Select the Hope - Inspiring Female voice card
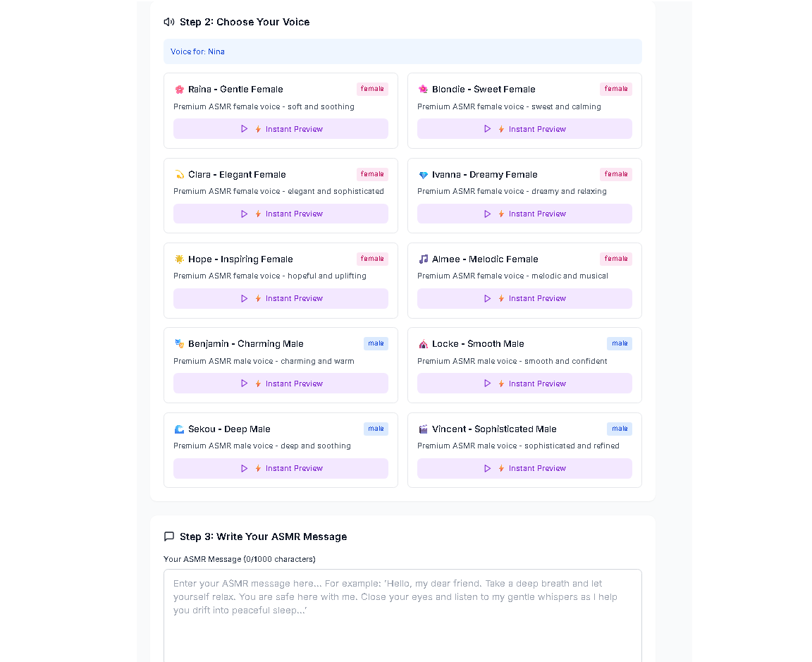Screen dimensions: 812x662 (281, 281)
